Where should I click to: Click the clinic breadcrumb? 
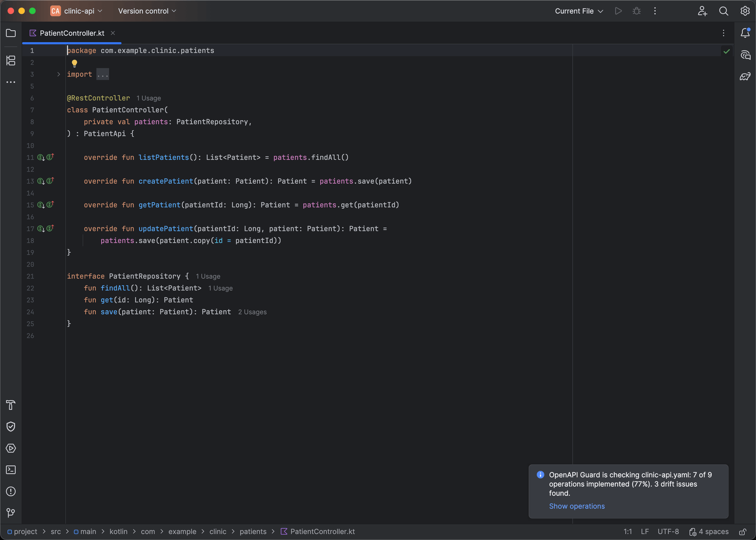coord(218,531)
